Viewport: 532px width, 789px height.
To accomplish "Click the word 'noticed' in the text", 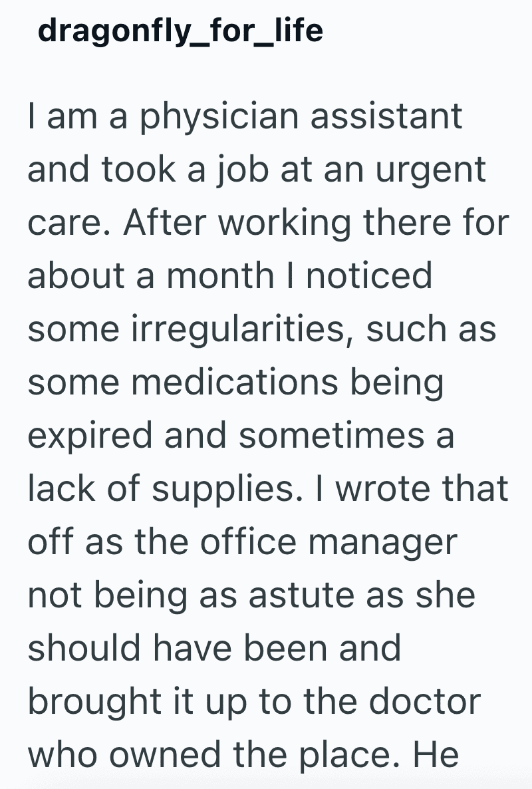I will pyautogui.click(x=368, y=276).
